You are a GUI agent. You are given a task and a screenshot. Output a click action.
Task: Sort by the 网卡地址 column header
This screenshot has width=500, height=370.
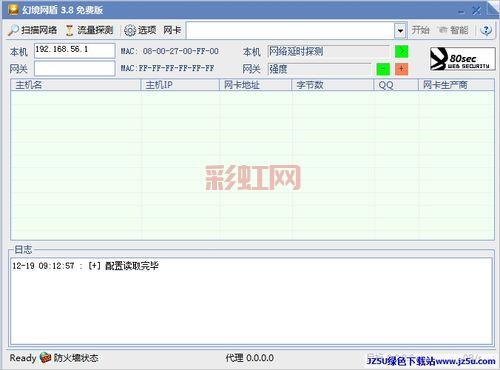[x=256, y=85]
